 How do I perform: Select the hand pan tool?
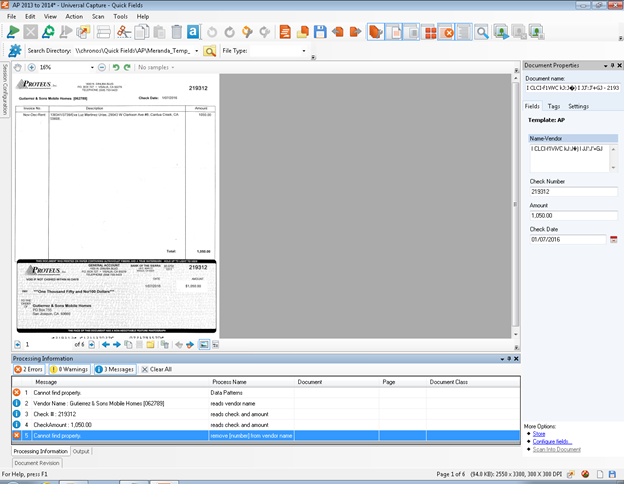click(18, 67)
